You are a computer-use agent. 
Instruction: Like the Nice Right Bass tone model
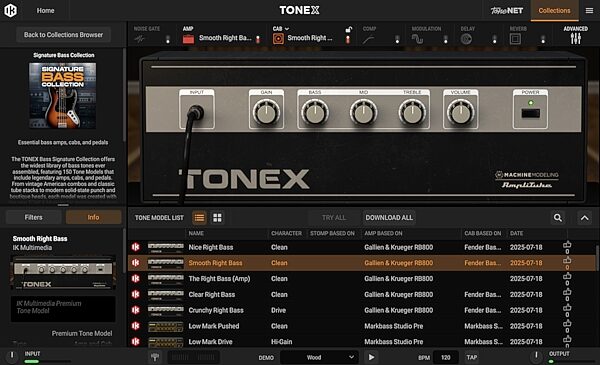pos(567,245)
